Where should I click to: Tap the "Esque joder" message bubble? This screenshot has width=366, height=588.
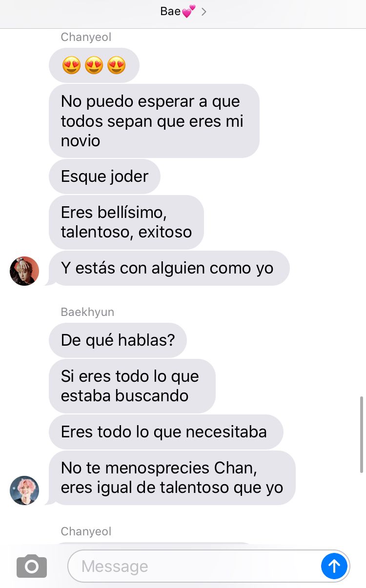104,176
